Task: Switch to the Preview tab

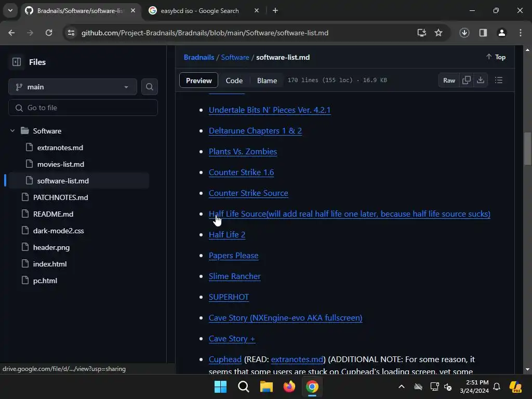Action: pos(198,81)
